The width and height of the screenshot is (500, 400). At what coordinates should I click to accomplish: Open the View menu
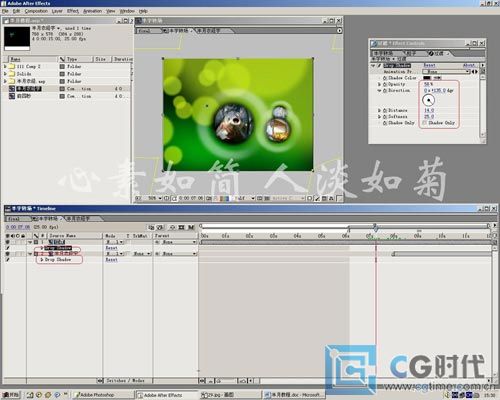pos(111,11)
